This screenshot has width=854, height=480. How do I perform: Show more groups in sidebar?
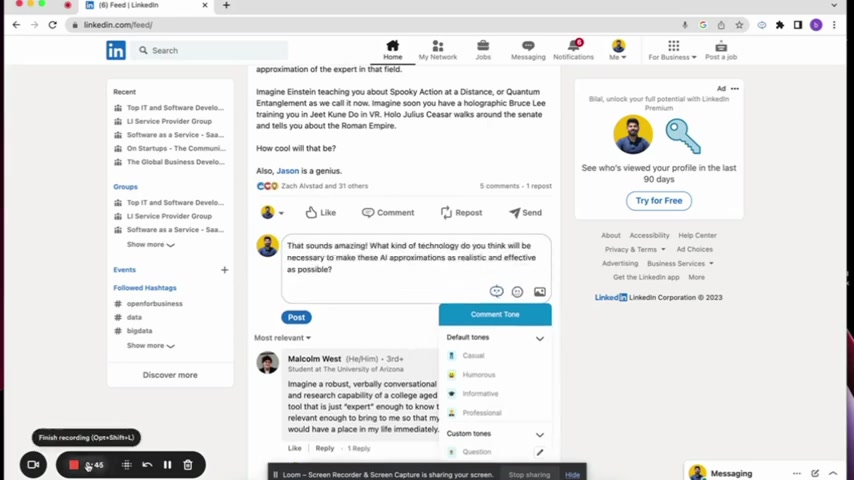coord(150,245)
